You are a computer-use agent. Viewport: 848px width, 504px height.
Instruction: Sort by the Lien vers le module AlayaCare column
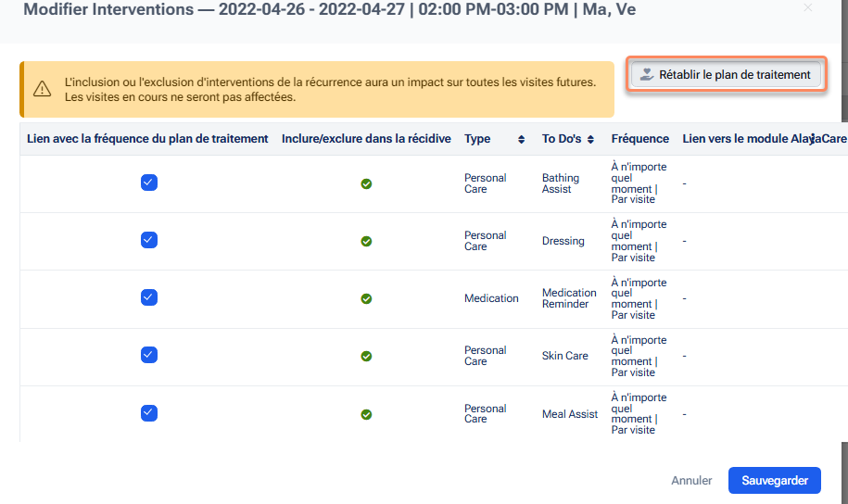tap(812, 139)
